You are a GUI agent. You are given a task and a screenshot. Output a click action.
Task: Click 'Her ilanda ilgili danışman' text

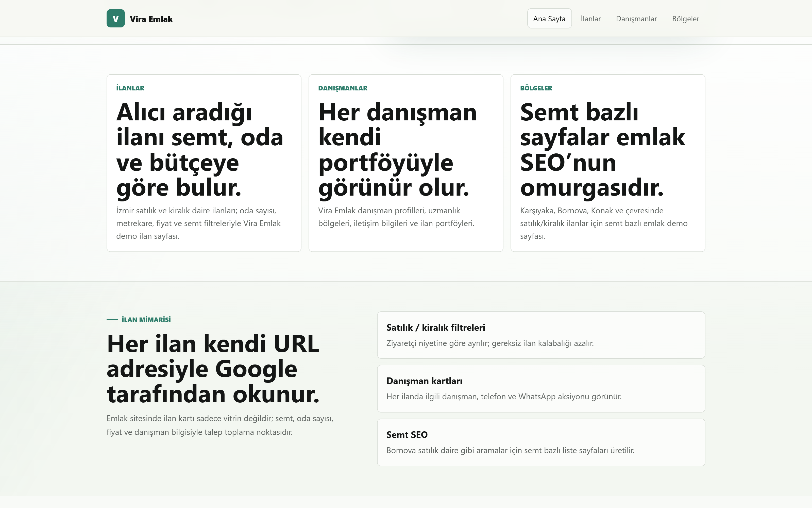[x=504, y=397]
